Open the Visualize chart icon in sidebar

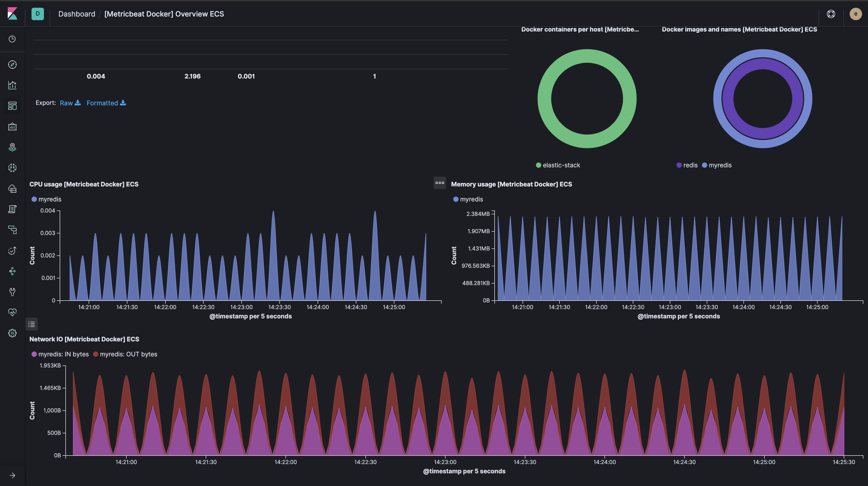click(12, 85)
